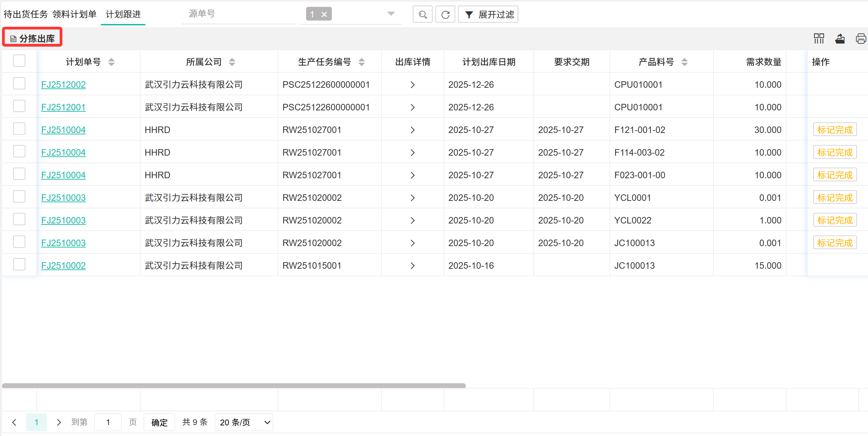Check the FJ2510002 row checkbox
Image resolution: width=868 pixels, height=436 pixels.
point(19,265)
